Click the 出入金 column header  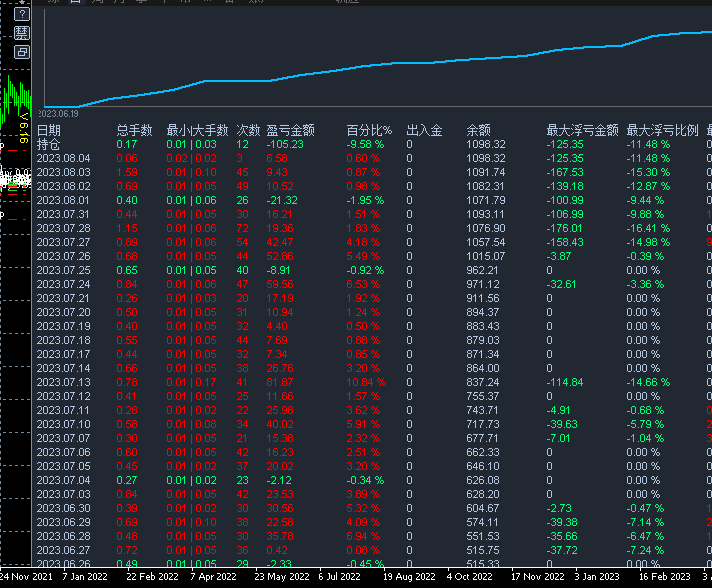coord(424,131)
